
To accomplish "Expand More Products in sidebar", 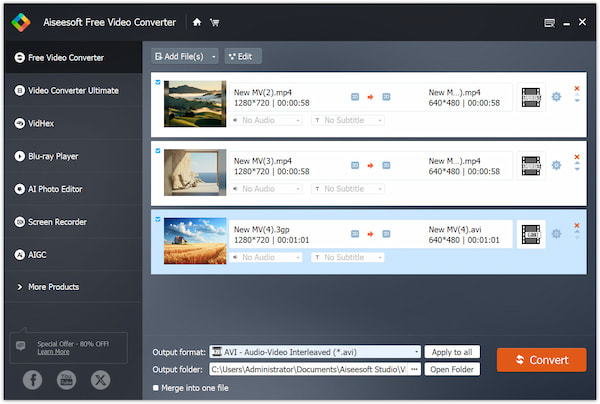I will (x=73, y=287).
